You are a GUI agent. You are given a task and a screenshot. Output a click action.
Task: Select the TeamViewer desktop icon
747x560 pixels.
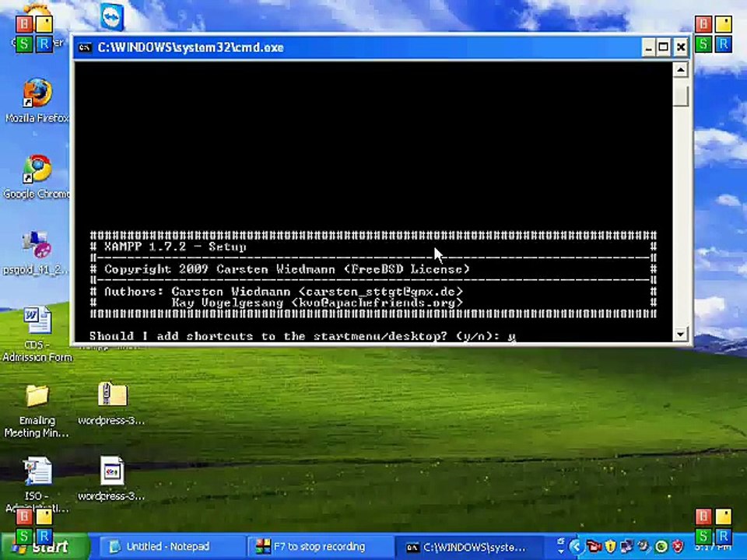tap(112, 17)
